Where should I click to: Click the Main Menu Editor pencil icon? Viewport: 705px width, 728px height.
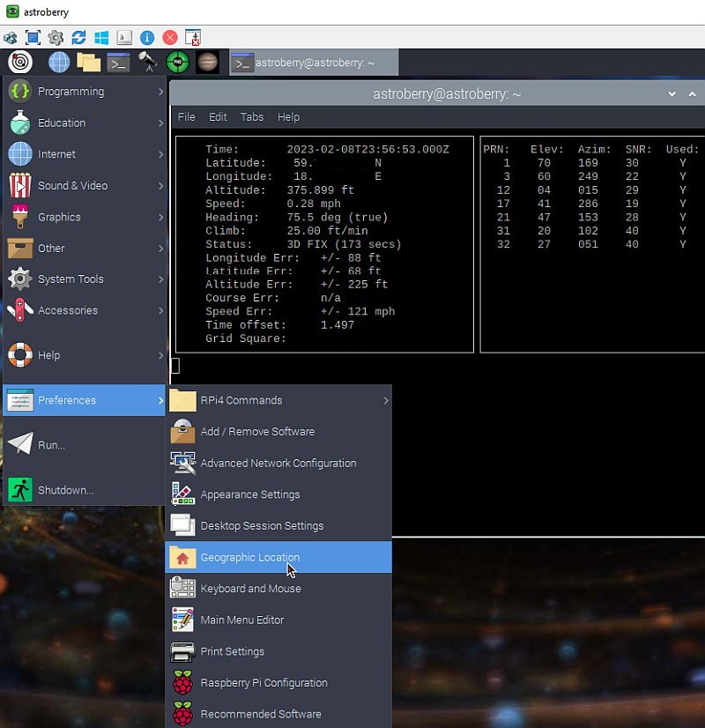182,620
